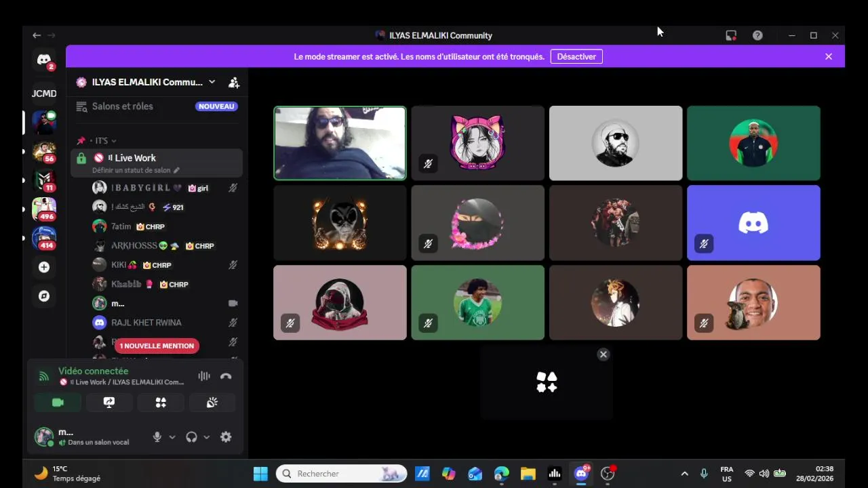The height and width of the screenshot is (488, 868).
Task: Select user 7atim in the voice list
Action: 165,226
